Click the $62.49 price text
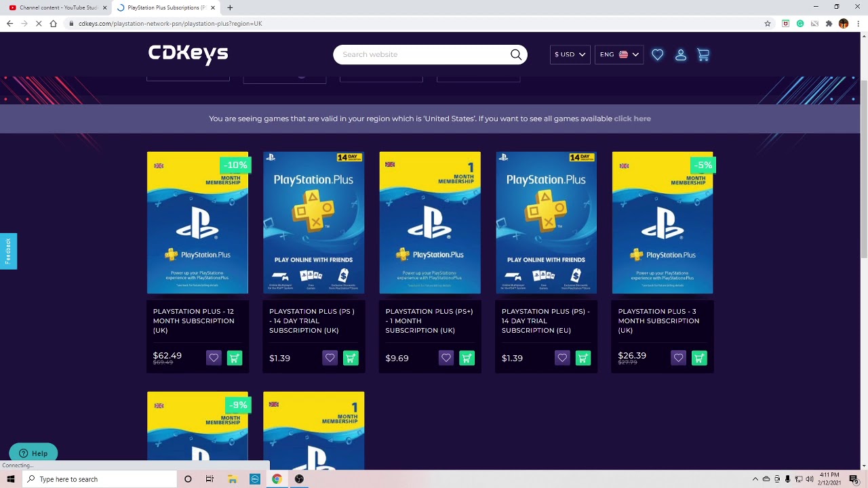Screen dimensions: 868x488 [x=167, y=355]
